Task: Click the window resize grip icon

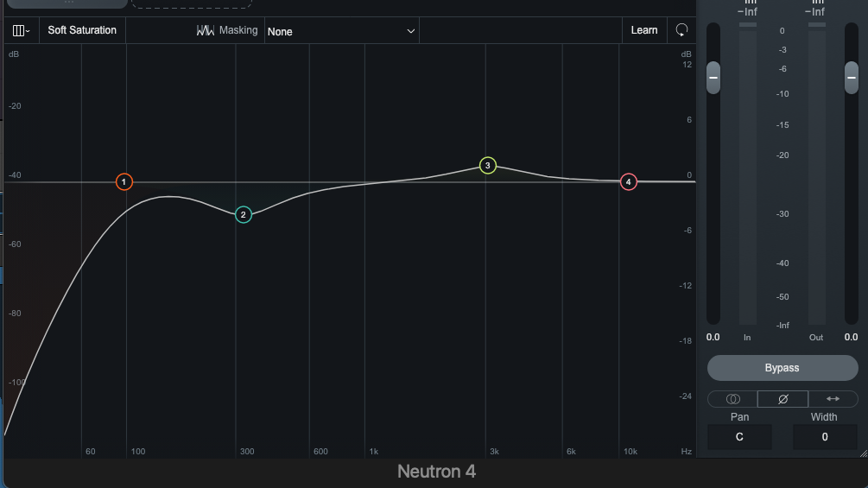Action: pyautogui.click(x=864, y=453)
